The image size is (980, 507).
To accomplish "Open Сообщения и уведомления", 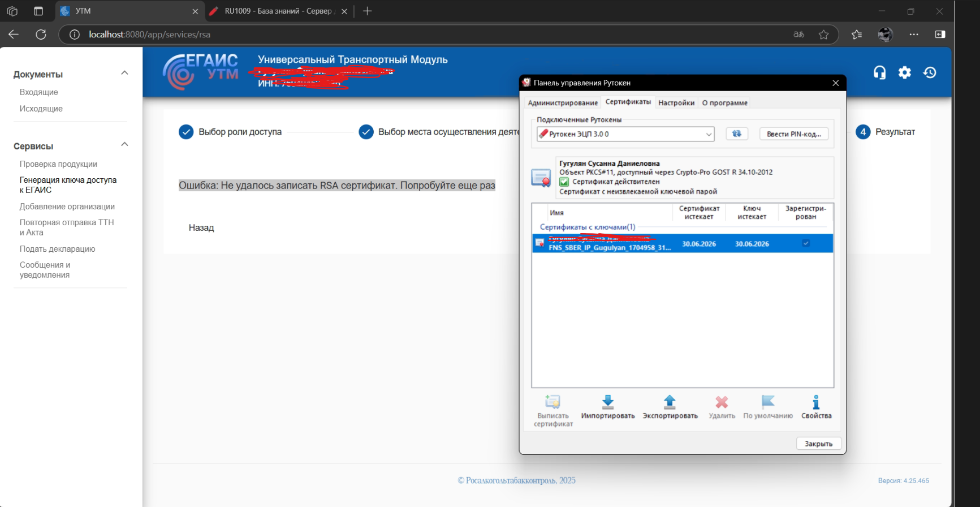I will (45, 270).
